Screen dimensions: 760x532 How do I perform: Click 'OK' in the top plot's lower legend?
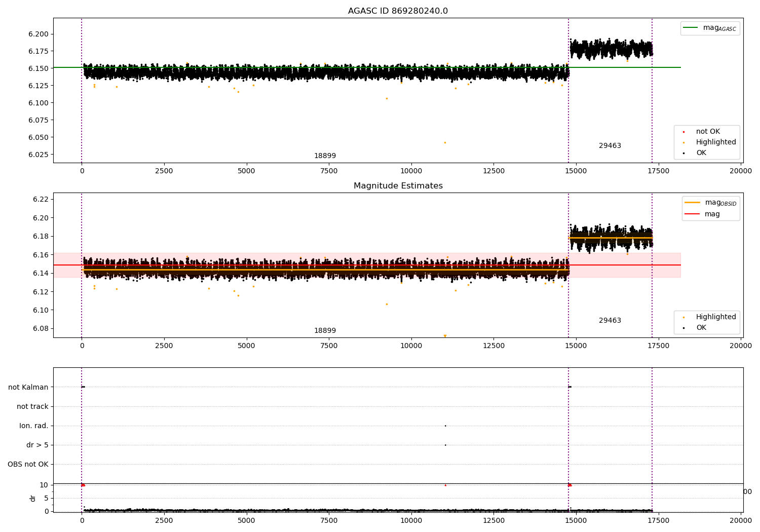[701, 153]
